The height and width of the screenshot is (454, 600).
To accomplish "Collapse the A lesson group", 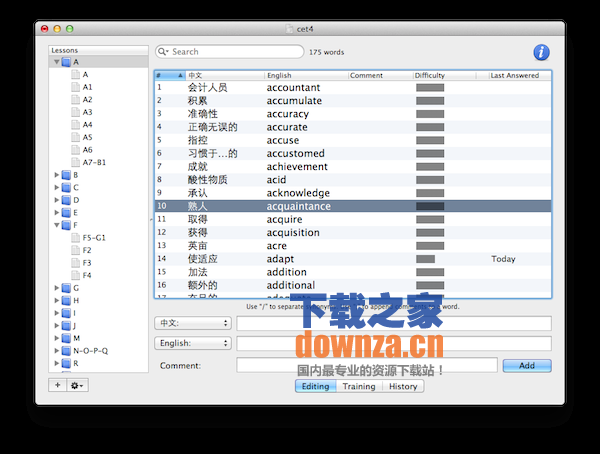I will click(x=57, y=62).
